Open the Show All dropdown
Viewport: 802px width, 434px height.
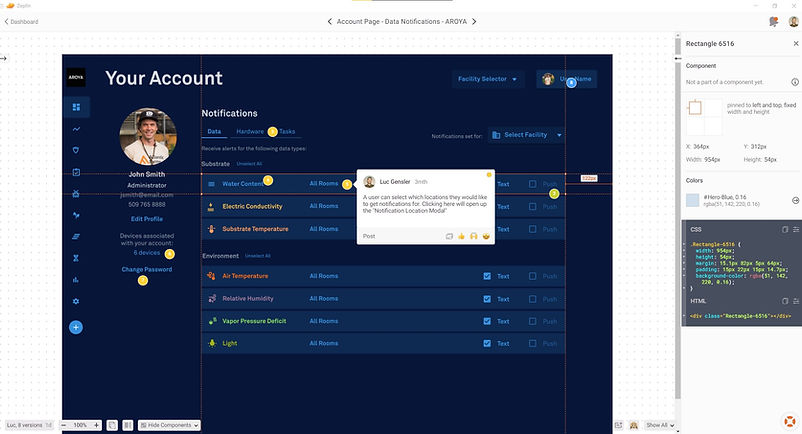click(x=660, y=425)
